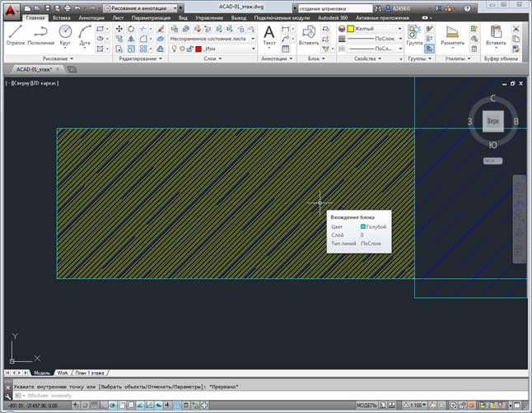Click the Верх face of the ViewCube
The height and width of the screenshot is (413, 532).
493,121
